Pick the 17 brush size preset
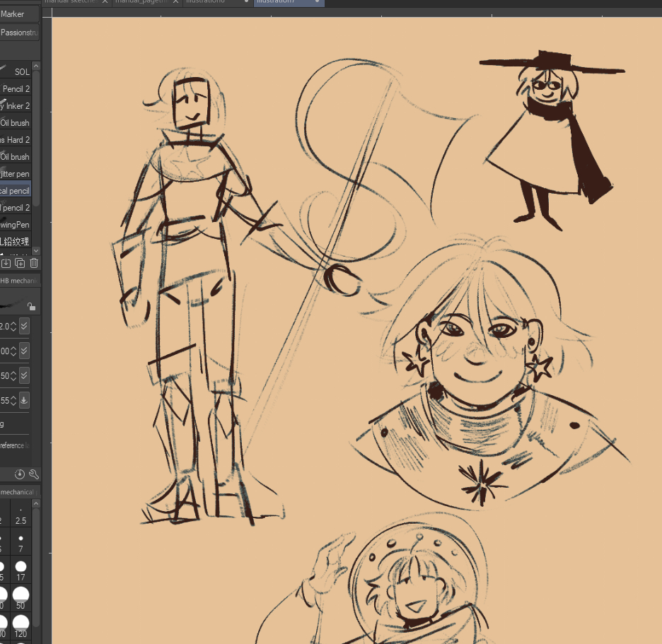The width and height of the screenshot is (662, 644). pos(21,571)
